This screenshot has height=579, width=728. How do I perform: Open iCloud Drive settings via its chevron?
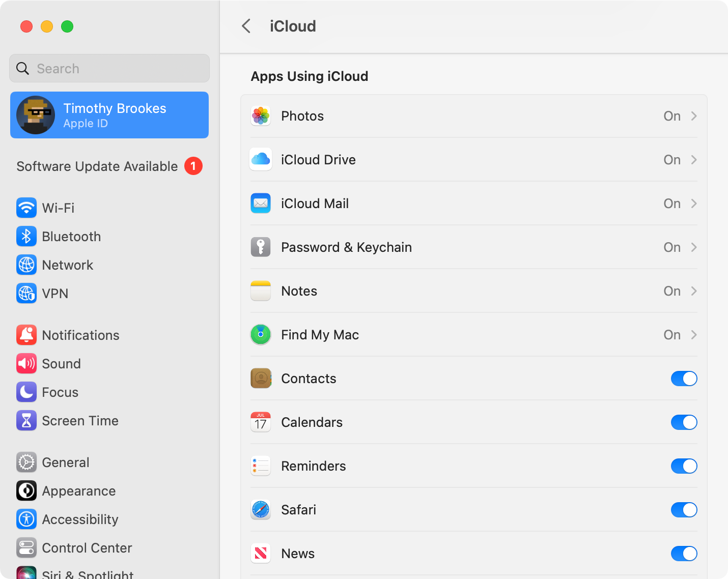click(693, 160)
